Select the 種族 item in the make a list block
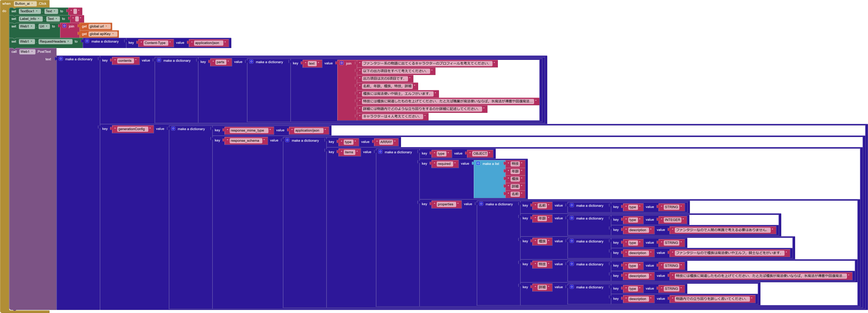Screen dimensions: 868x313 [x=515, y=179]
